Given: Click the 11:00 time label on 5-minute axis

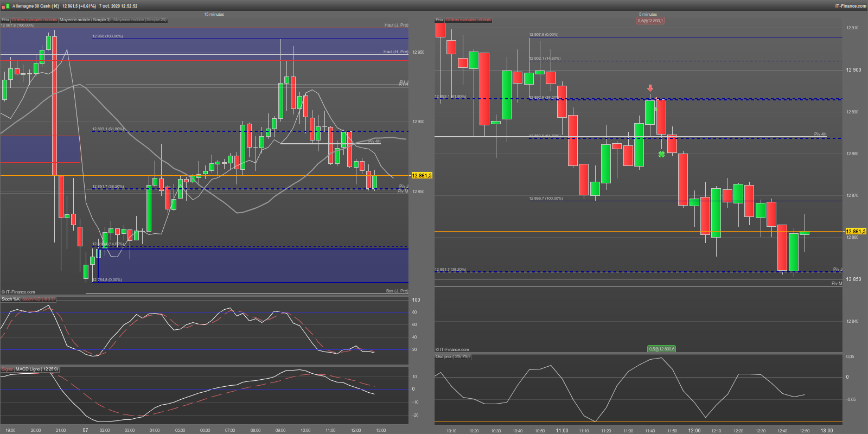Looking at the screenshot, I should [x=562, y=431].
